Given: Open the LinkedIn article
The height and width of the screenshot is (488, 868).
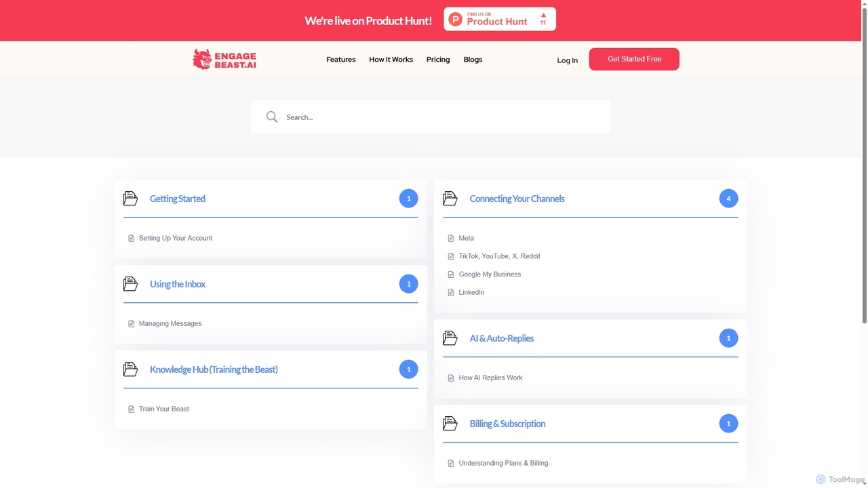Looking at the screenshot, I should click(x=472, y=292).
